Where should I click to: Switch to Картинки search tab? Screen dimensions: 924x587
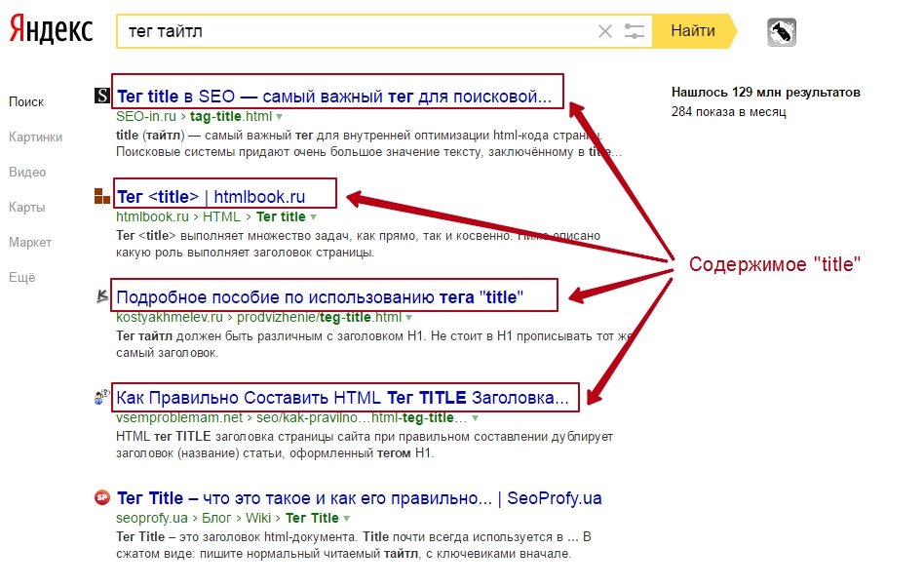[x=35, y=137]
